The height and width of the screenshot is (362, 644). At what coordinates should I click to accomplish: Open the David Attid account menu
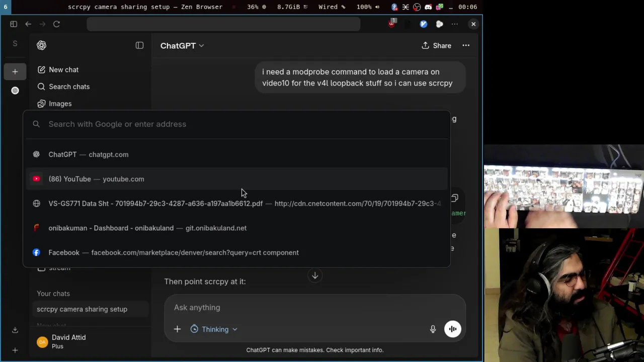(x=91, y=342)
